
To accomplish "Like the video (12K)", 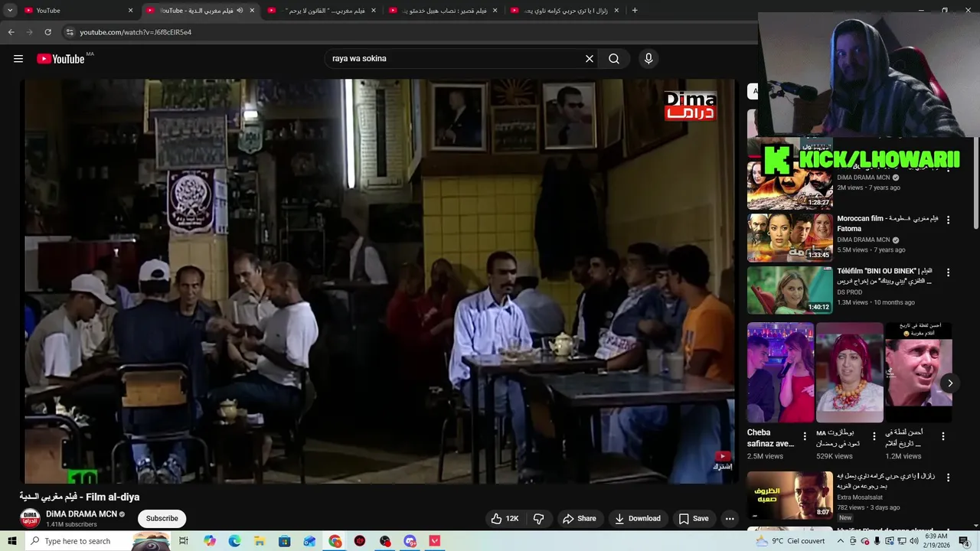I will pyautogui.click(x=505, y=518).
